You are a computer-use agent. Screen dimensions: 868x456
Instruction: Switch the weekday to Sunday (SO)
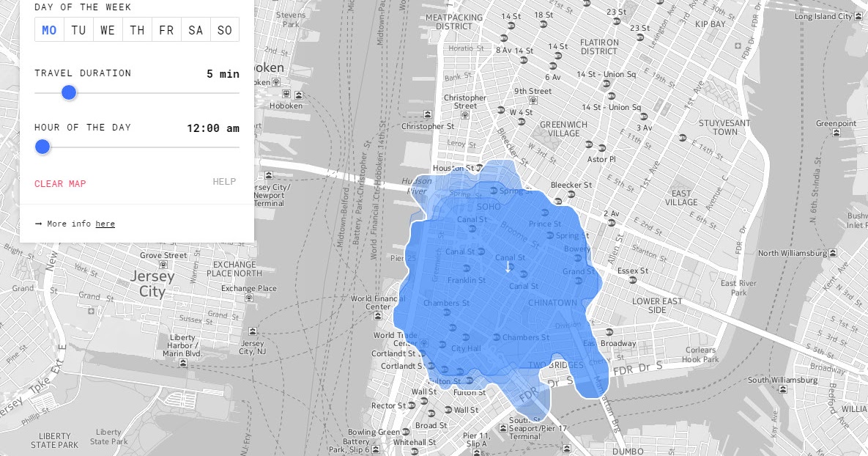point(224,30)
